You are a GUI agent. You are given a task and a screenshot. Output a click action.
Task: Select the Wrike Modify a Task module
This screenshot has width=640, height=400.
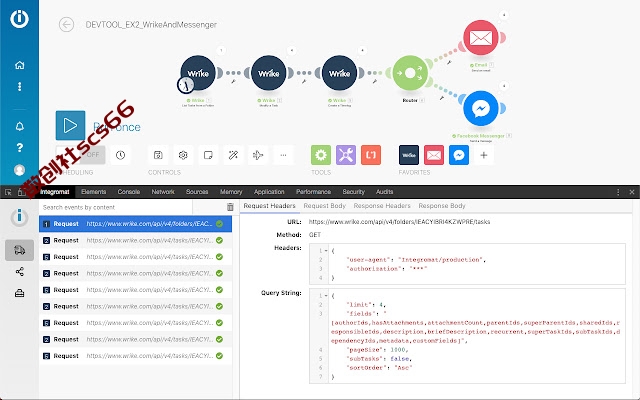click(269, 73)
